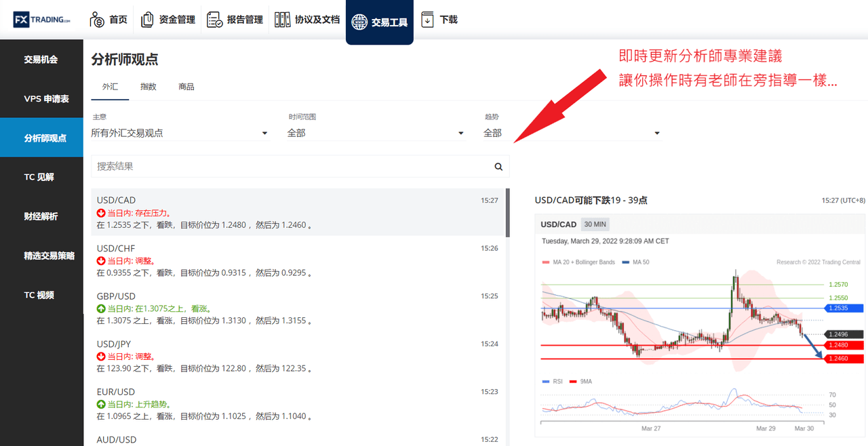868x446 pixels.
Task: Open 交易机会 in the sidebar
Action: click(x=41, y=60)
